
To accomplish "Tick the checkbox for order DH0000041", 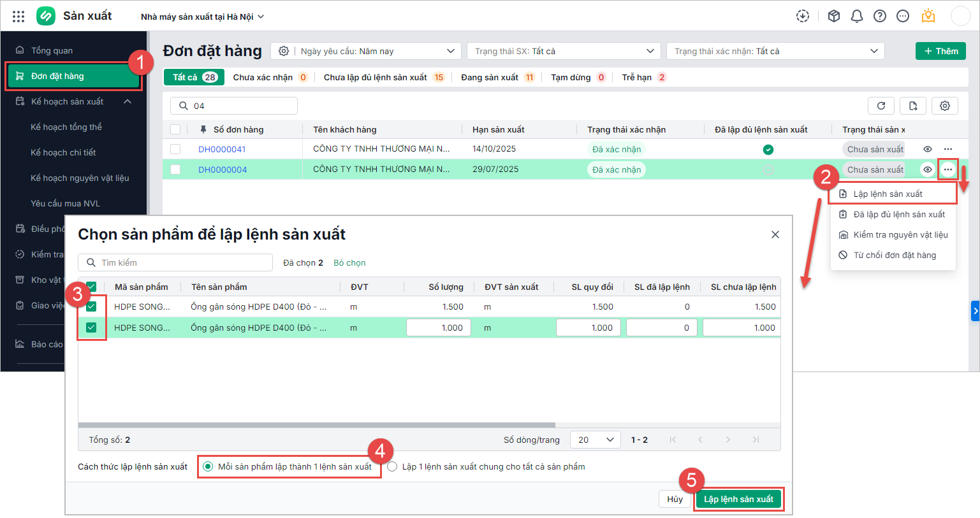I will click(175, 149).
